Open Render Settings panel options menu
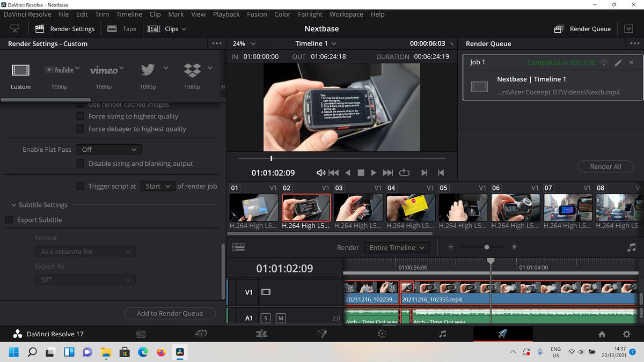The width and height of the screenshot is (644, 362). pos(217,43)
